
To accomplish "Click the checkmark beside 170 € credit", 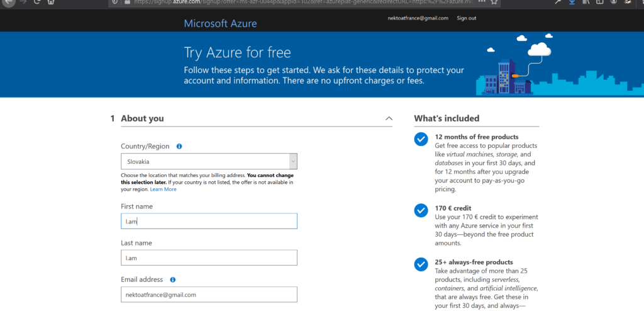I will tap(421, 210).
